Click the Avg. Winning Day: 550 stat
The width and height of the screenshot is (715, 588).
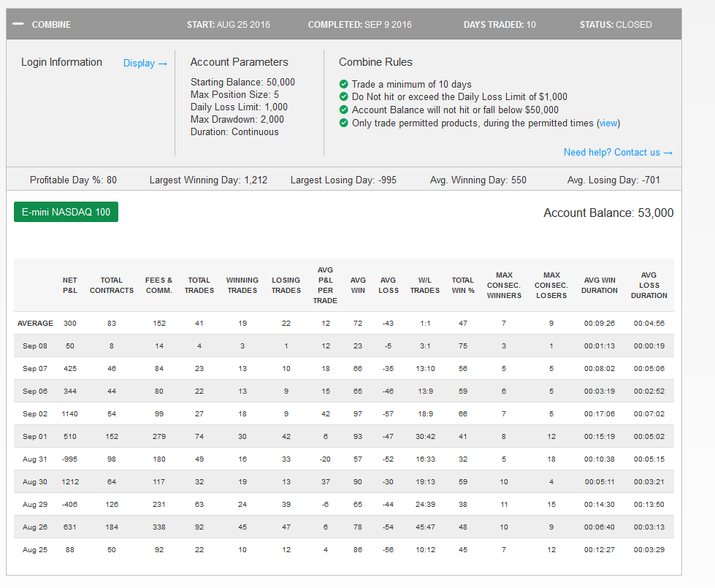478,180
